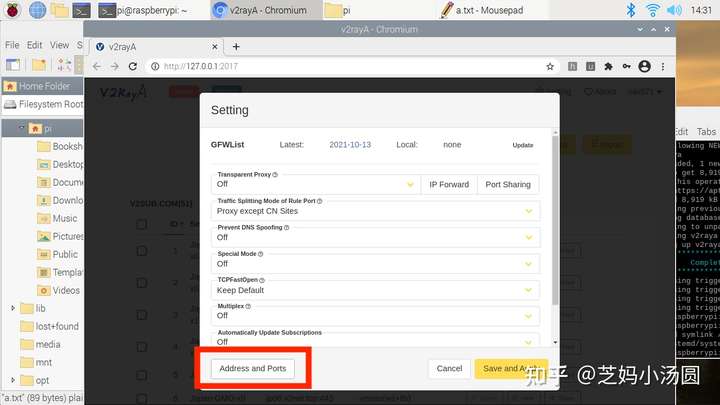The height and width of the screenshot is (405, 720).
Task: Open Tabs menu in terminal window
Action: (706, 132)
